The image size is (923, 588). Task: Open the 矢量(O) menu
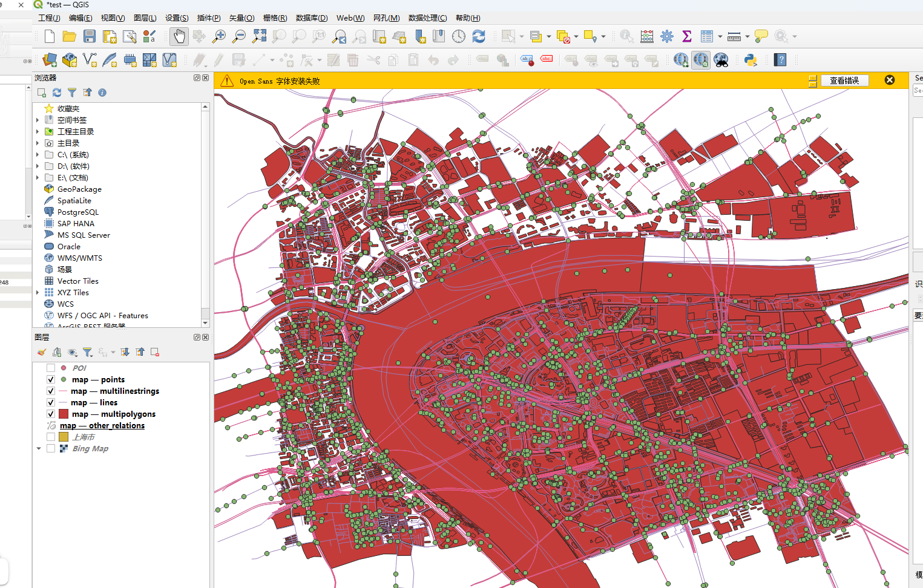point(241,18)
